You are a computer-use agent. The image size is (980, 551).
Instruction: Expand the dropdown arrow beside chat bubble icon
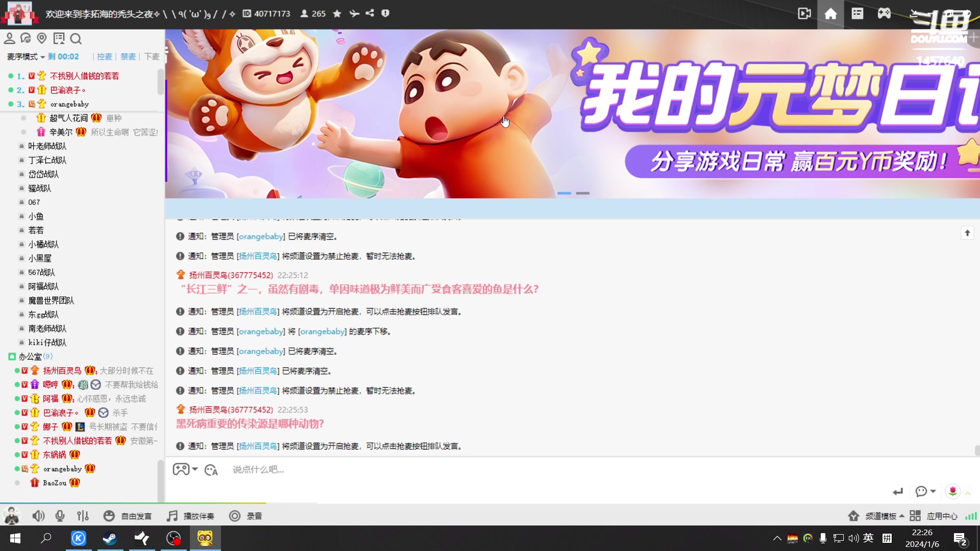coord(933,491)
